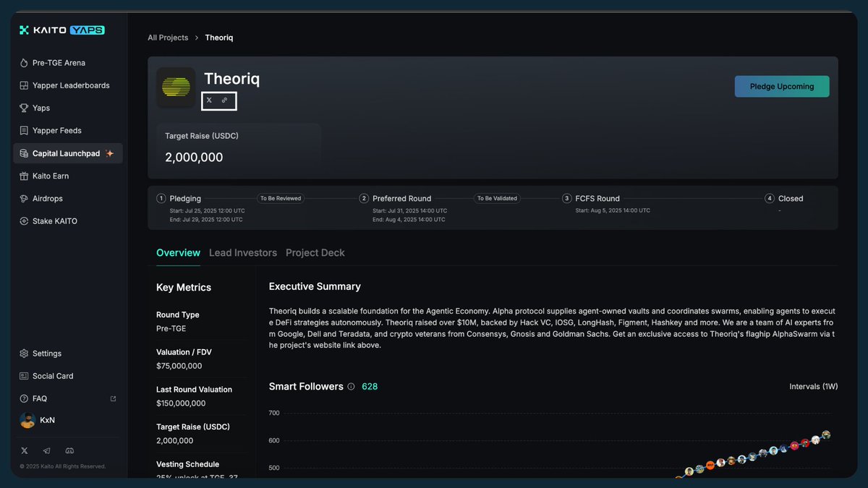Image resolution: width=868 pixels, height=488 pixels.
Task: Click the Closed step 4 marker
Action: click(770, 198)
